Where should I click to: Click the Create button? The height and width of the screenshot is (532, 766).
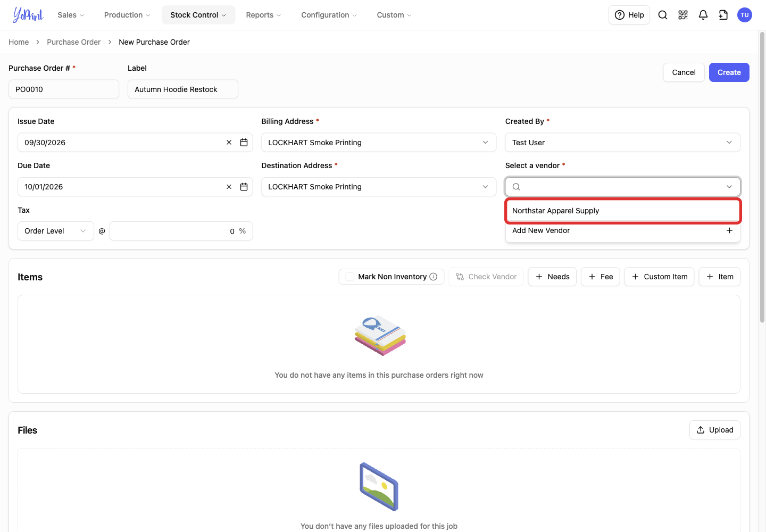tap(729, 72)
